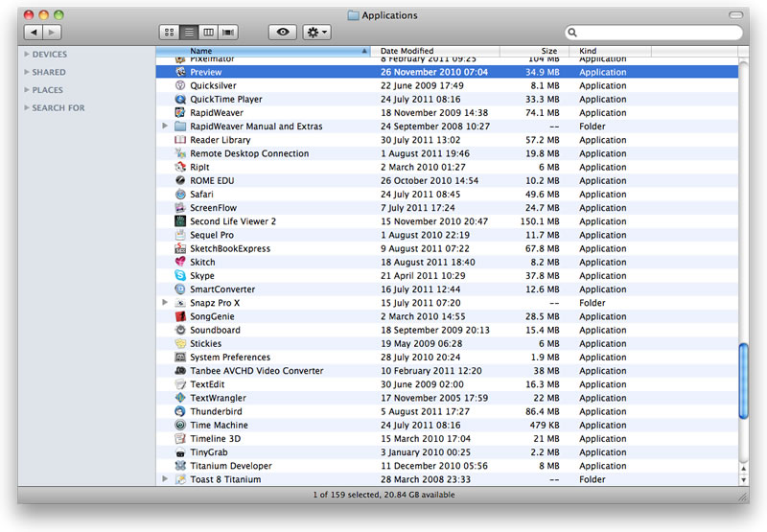
Task: Expand the Snapz Pro X folder
Action: click(x=165, y=303)
